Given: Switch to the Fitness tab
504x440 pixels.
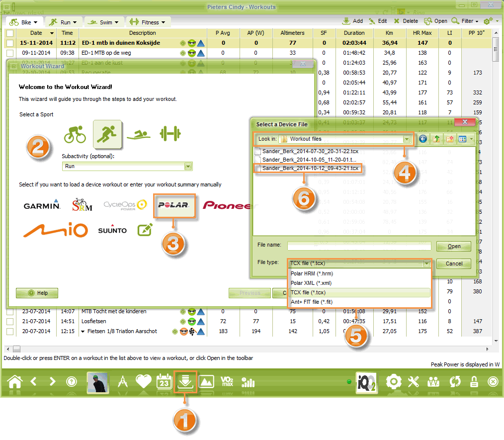Looking at the screenshot, I should tap(148, 22).
